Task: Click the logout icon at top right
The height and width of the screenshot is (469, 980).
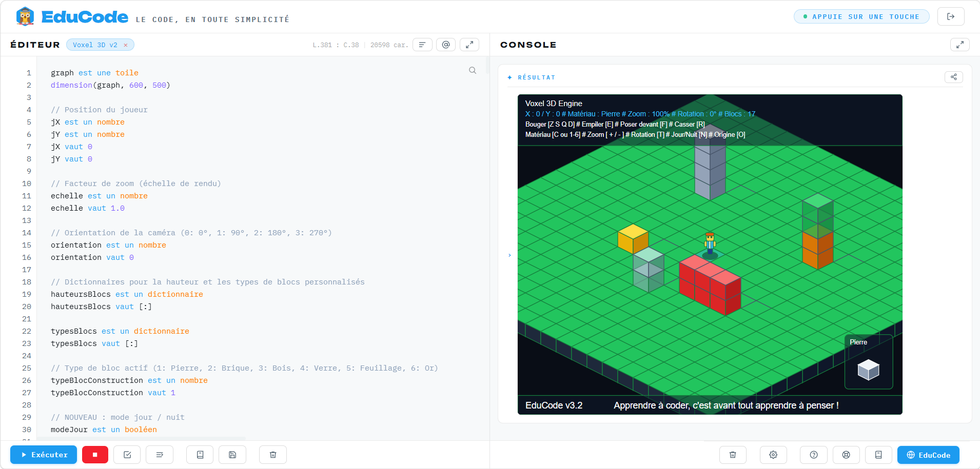Action: pyautogui.click(x=951, y=16)
